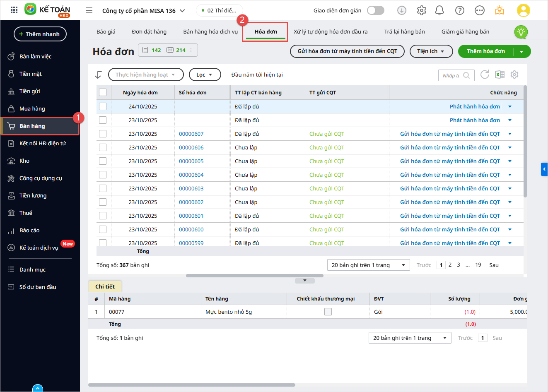Switch to the Báo giá tab
The image size is (548, 392).
click(x=106, y=31)
